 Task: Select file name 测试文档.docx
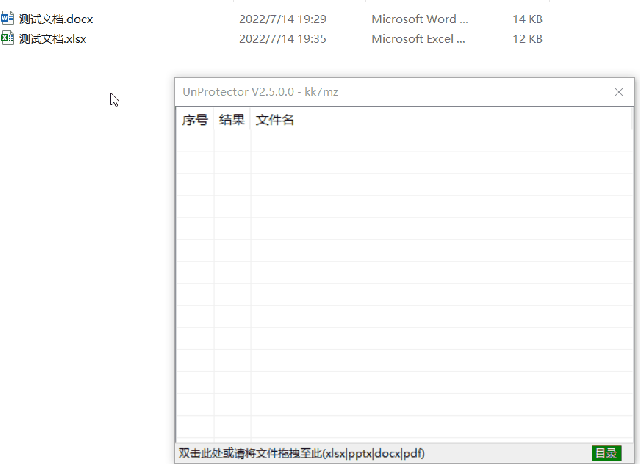56,19
